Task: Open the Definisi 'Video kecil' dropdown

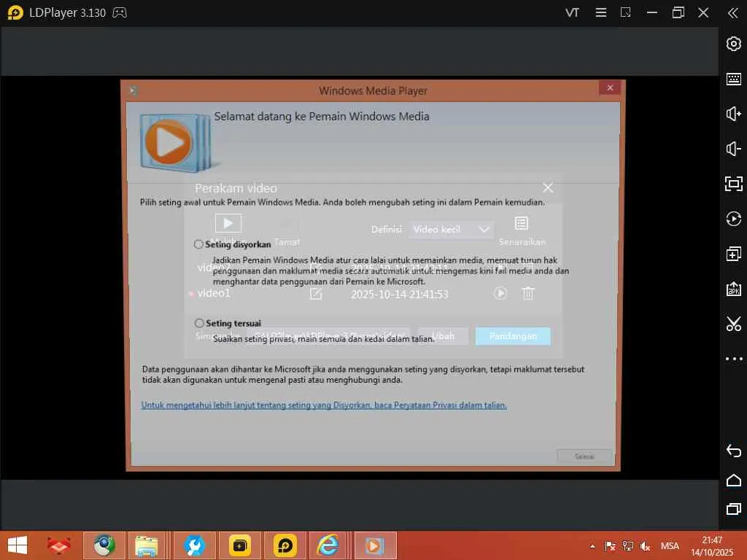Action: click(451, 230)
